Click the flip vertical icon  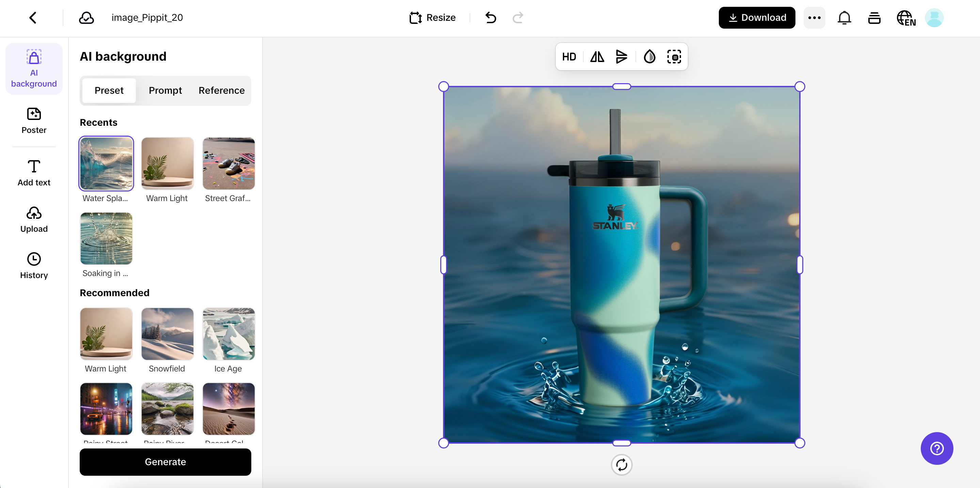621,57
